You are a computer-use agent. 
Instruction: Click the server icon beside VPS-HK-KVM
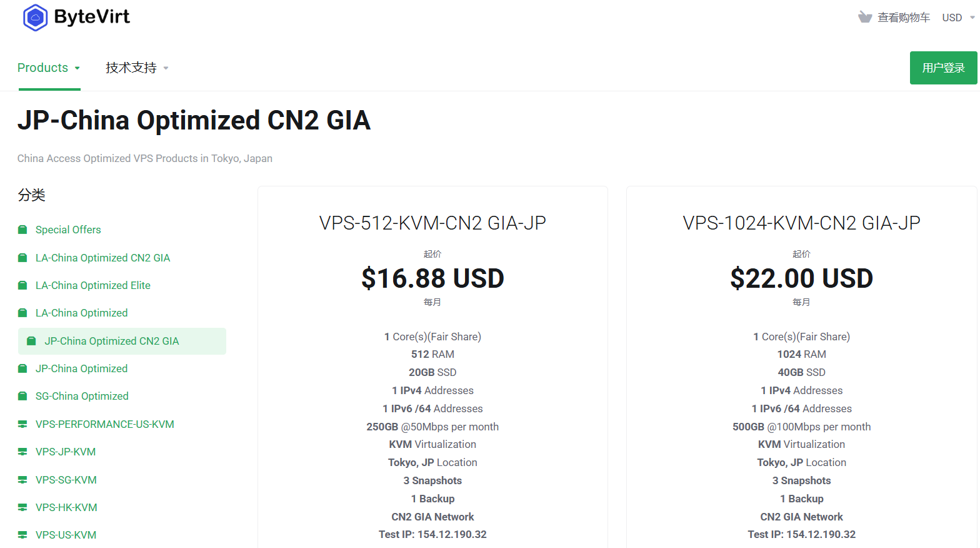[x=21, y=507]
